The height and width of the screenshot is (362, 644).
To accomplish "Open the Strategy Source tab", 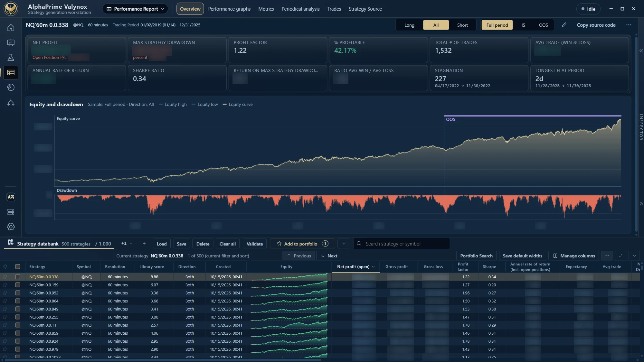I will (365, 9).
